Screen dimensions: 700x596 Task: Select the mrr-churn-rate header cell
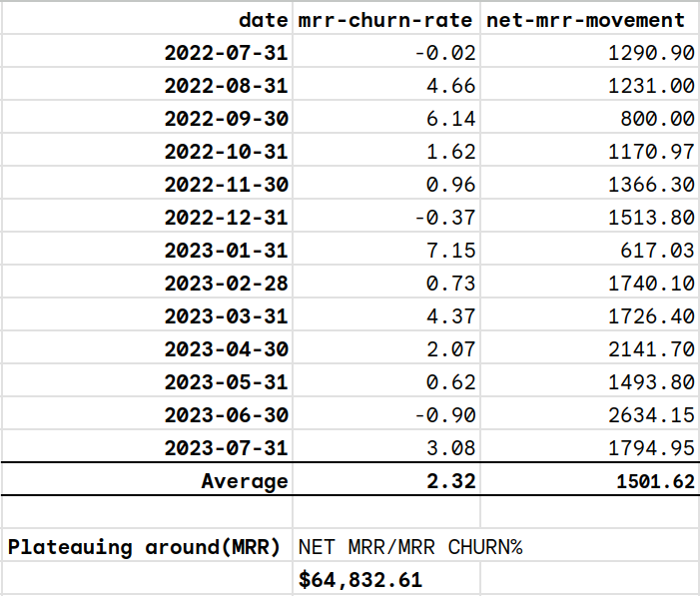point(386,18)
